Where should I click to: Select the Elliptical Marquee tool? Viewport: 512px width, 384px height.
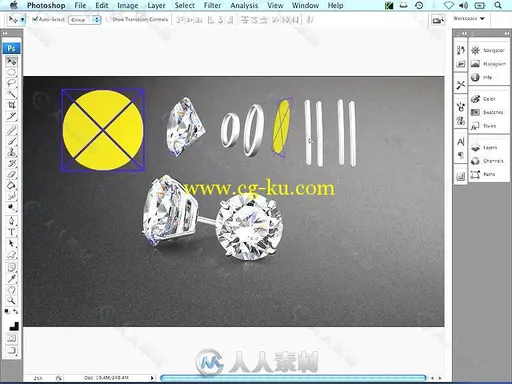click(x=11, y=72)
